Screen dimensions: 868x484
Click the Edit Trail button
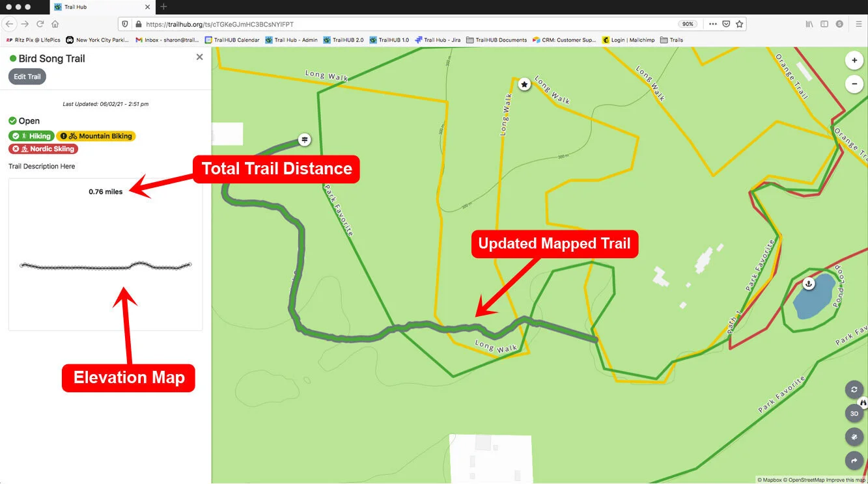click(27, 77)
